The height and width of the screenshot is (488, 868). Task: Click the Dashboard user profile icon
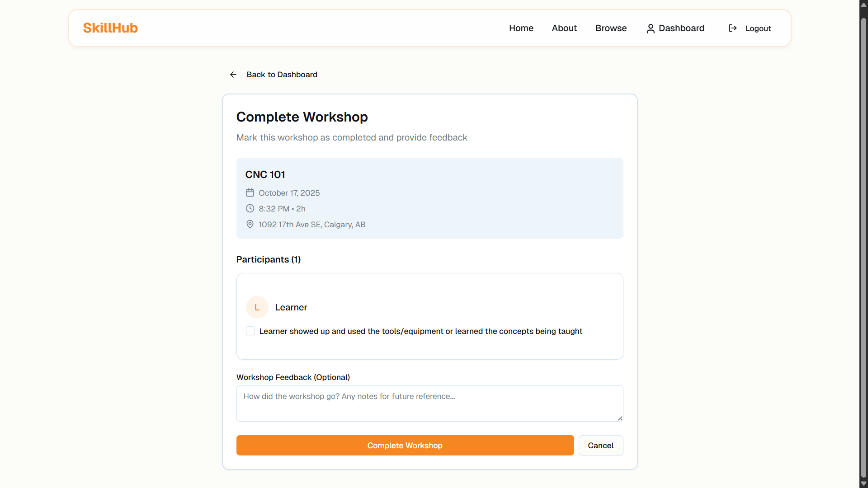point(651,28)
